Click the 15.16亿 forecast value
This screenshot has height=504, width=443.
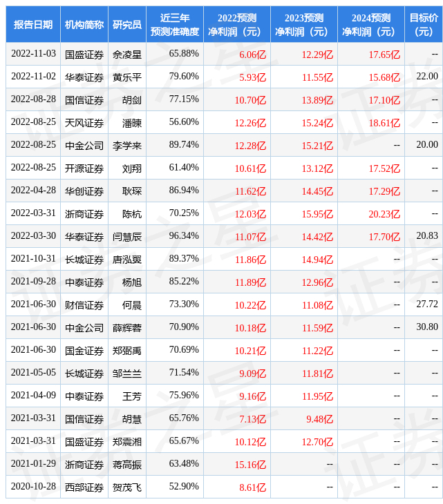[251, 465]
